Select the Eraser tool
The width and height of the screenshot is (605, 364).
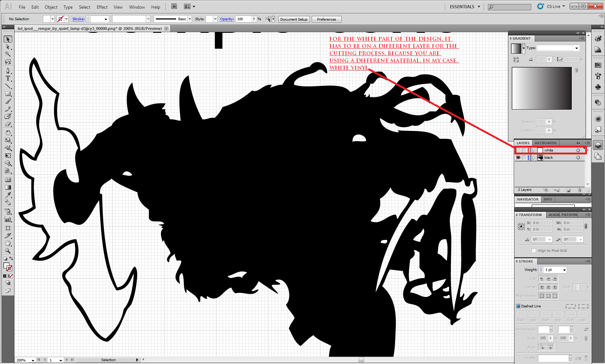click(8, 124)
